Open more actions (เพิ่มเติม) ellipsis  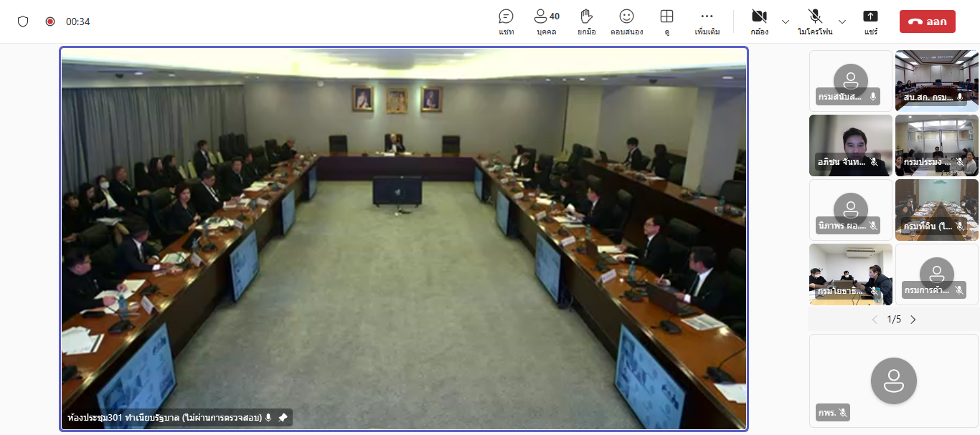pyautogui.click(x=707, y=21)
